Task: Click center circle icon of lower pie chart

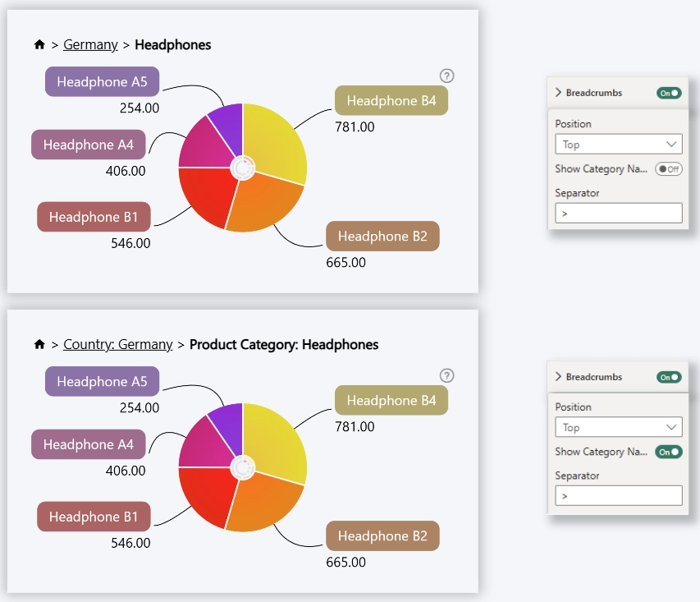Action: point(242,467)
